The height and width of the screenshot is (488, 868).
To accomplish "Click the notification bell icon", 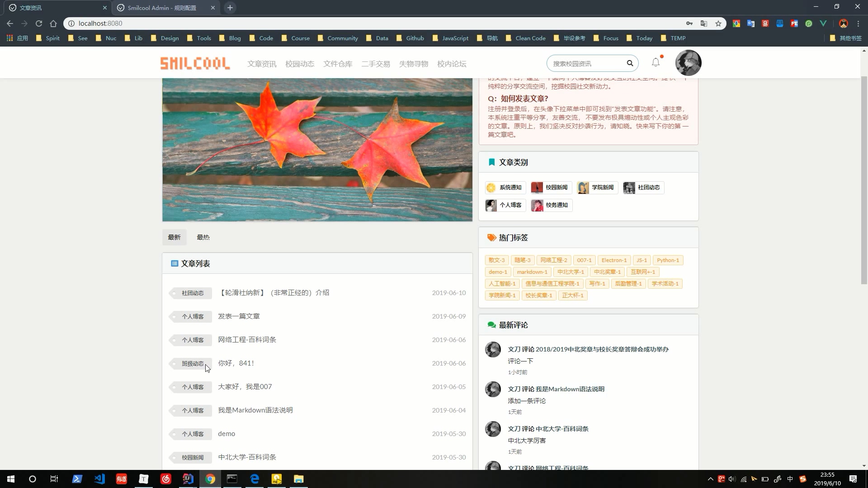I will coord(656,63).
